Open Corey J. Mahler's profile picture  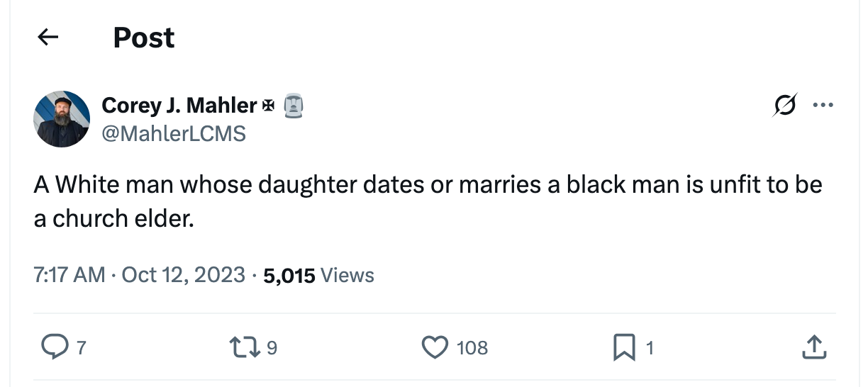click(x=62, y=119)
